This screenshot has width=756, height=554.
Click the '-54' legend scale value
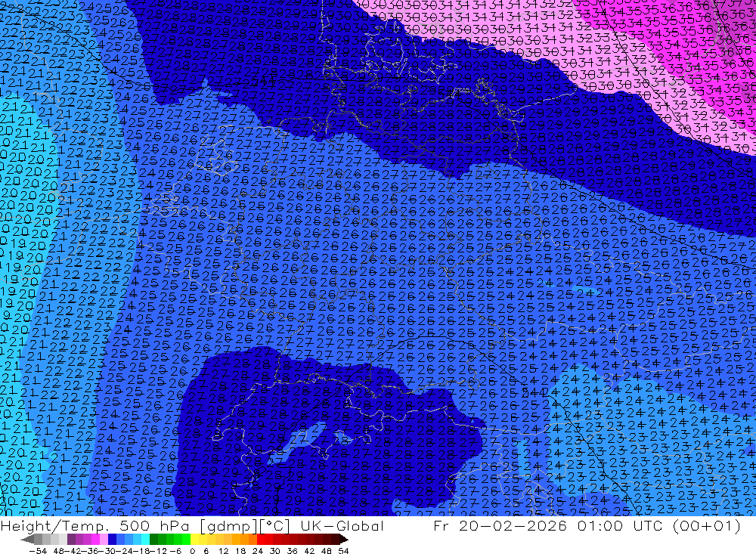38,551
